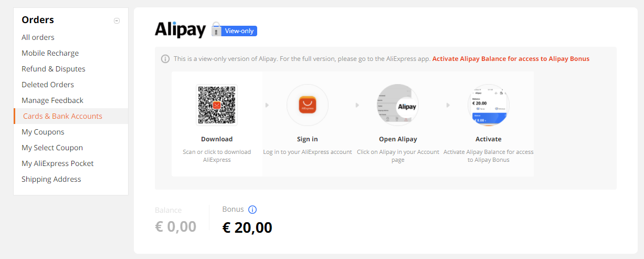Open All orders in sidebar

click(x=38, y=37)
